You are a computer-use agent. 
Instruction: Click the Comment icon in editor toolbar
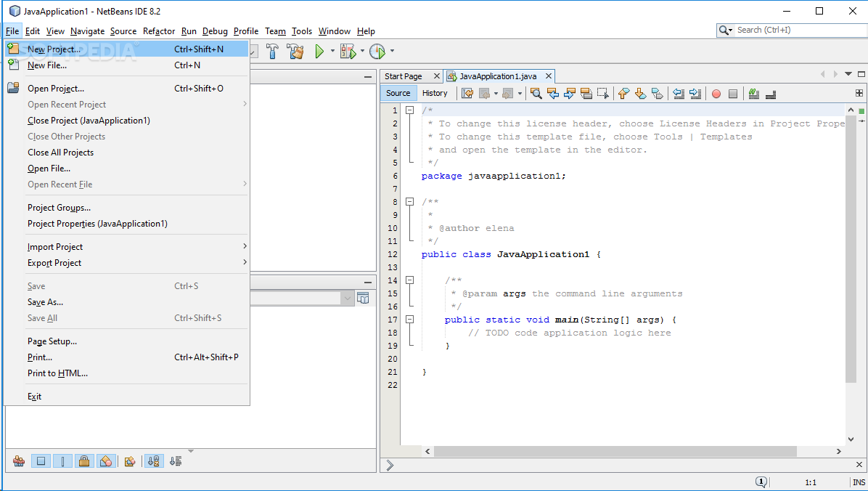coord(754,93)
